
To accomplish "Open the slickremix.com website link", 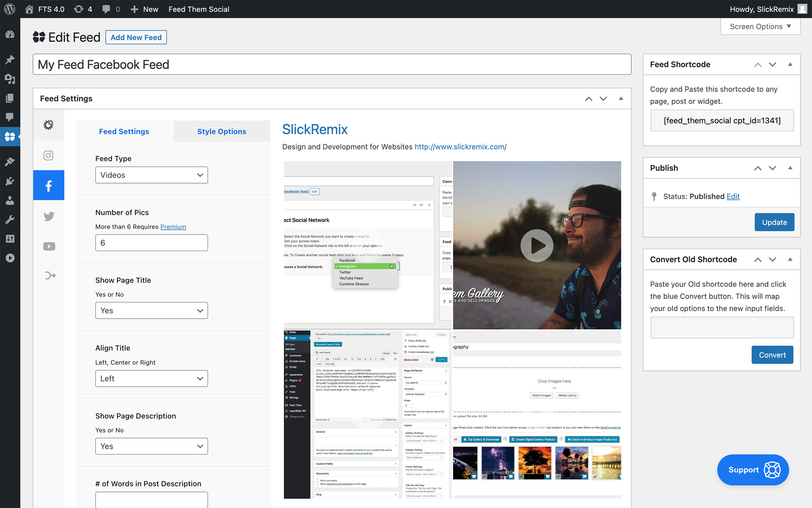I will (461, 147).
